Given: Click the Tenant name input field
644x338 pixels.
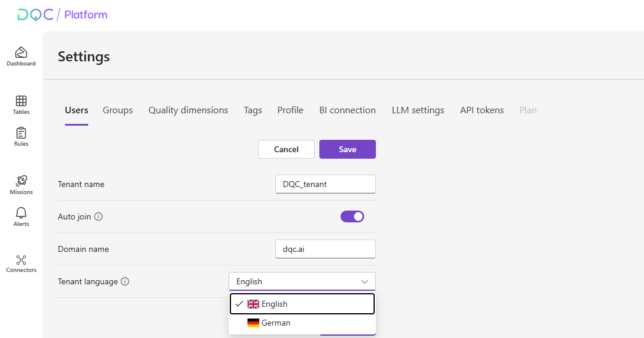Looking at the screenshot, I should point(325,184).
